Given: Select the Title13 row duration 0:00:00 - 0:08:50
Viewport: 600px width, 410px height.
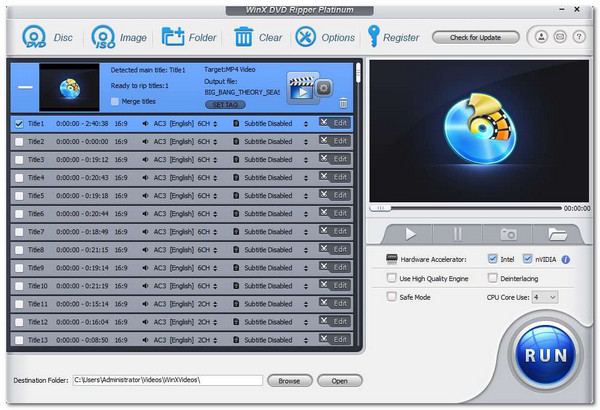Looking at the screenshot, I should click(82, 340).
